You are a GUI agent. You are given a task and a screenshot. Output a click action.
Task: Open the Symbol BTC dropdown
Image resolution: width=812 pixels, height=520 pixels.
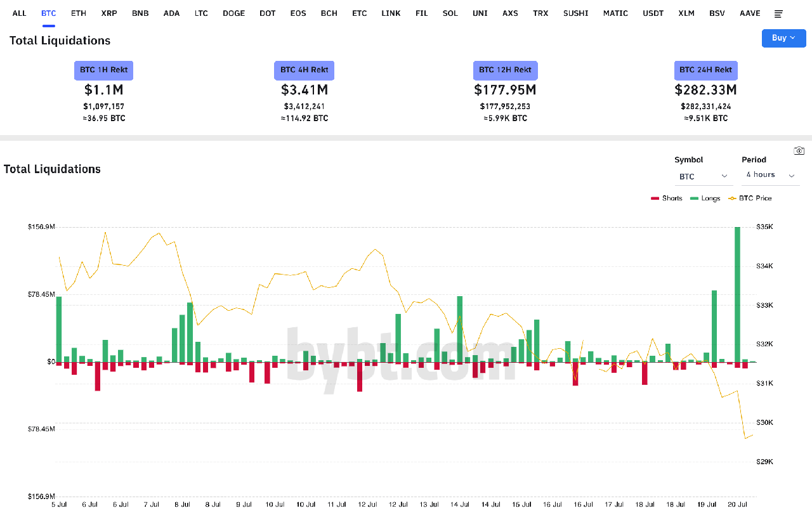(704, 176)
